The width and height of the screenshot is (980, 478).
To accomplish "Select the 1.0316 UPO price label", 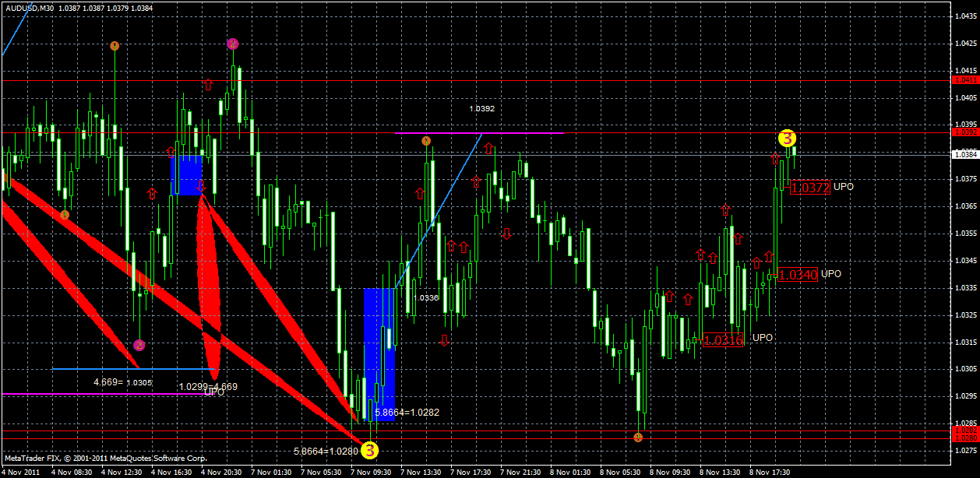I will 722,339.
